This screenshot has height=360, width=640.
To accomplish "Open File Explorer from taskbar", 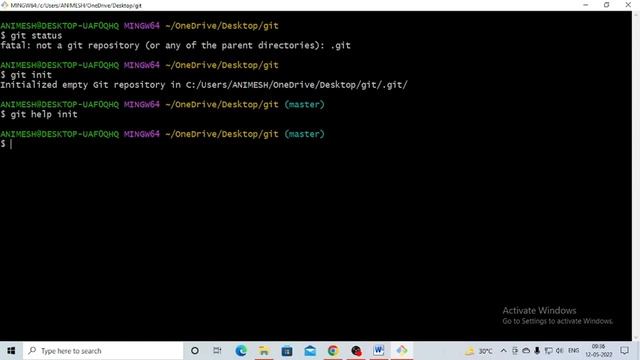I will [264, 351].
